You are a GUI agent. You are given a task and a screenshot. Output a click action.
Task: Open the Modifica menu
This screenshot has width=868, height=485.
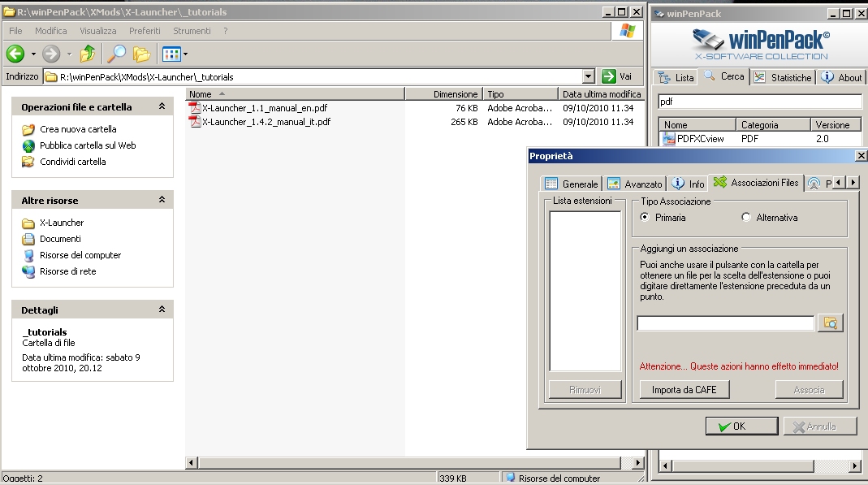point(51,31)
